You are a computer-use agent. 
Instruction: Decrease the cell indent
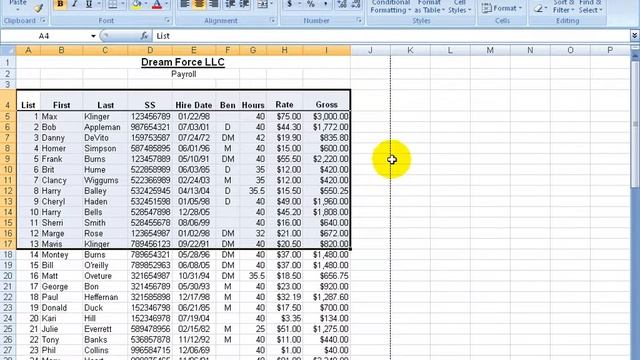tap(230, 4)
